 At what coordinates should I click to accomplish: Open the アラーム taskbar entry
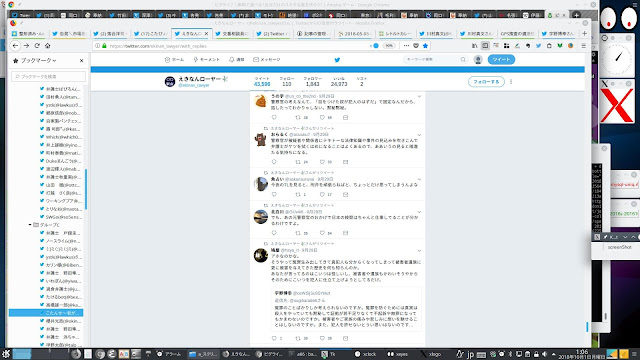pos(169,354)
